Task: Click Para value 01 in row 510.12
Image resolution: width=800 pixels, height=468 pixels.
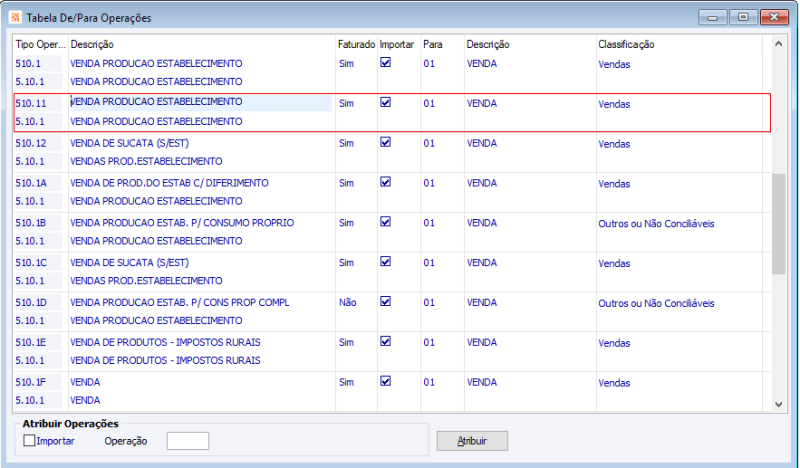Action: click(x=429, y=143)
